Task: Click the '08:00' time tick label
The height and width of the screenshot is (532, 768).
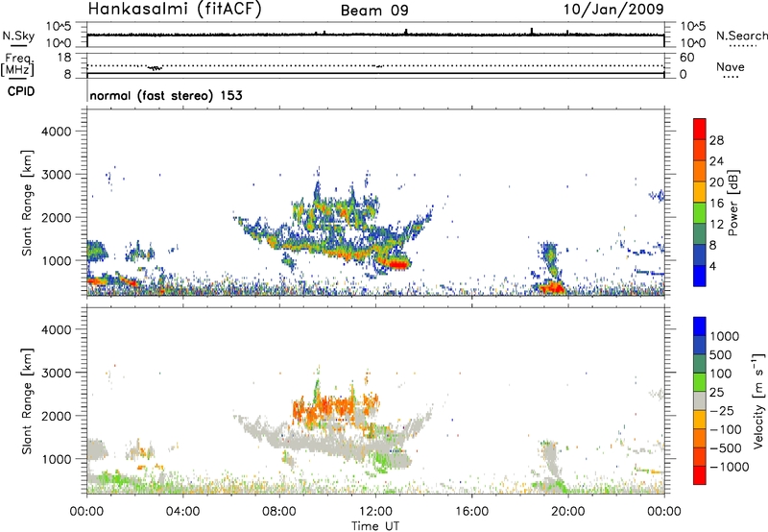Action: click(x=278, y=512)
